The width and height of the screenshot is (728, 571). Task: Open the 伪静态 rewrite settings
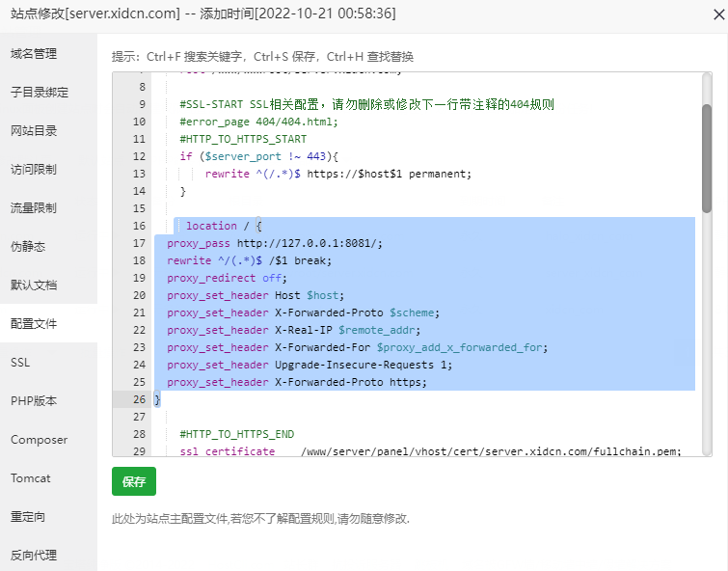(28, 247)
